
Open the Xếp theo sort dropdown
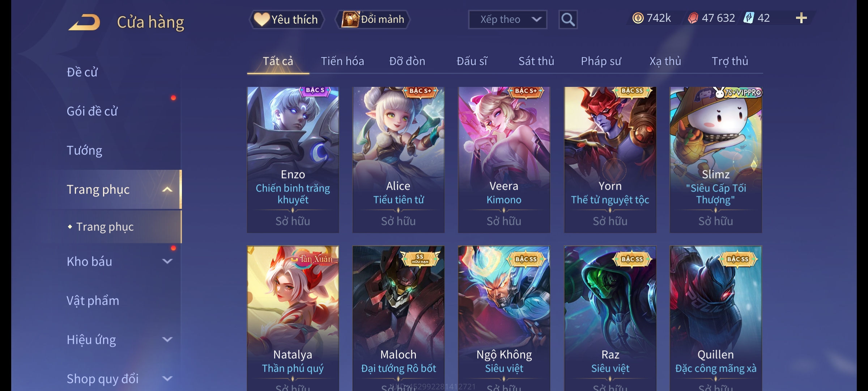(507, 20)
